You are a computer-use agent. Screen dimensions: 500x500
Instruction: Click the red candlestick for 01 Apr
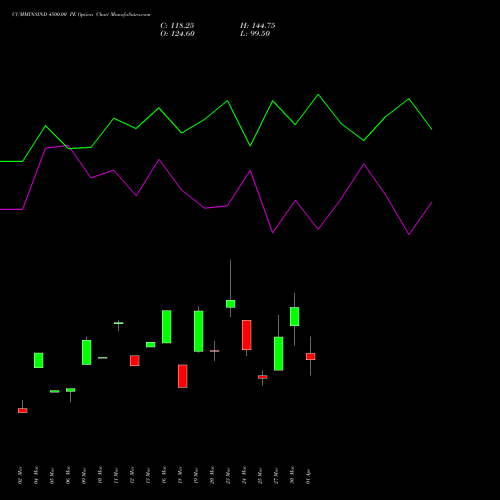tap(311, 357)
